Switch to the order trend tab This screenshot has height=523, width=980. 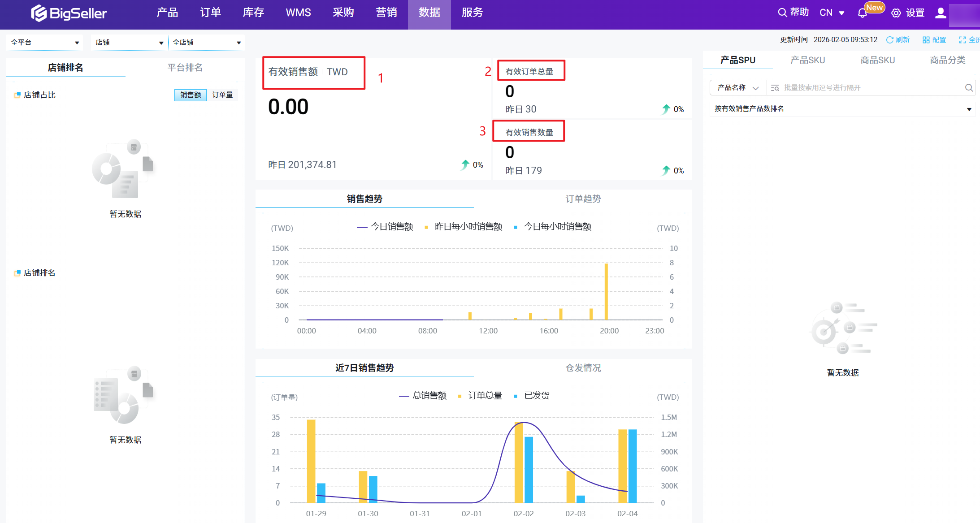coord(583,199)
